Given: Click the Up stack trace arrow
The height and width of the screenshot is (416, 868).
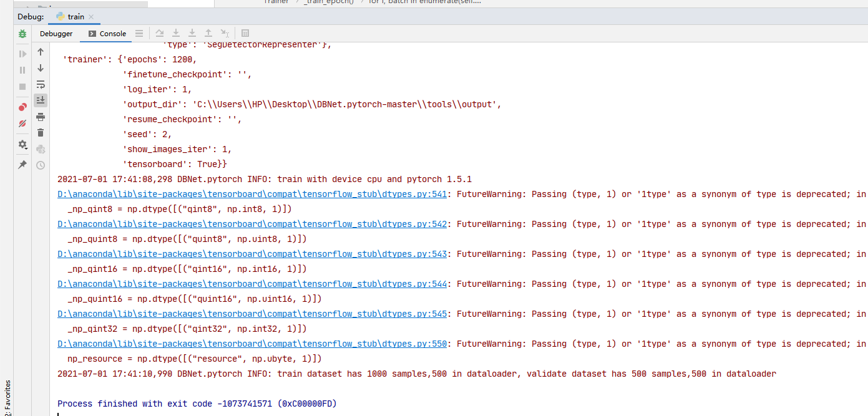Looking at the screenshot, I should (41, 52).
